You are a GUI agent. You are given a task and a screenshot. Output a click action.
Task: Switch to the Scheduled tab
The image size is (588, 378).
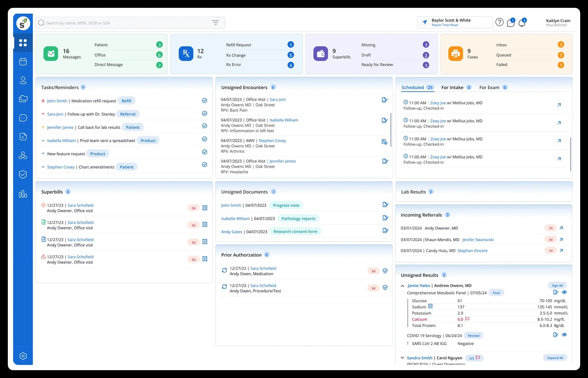[417, 87]
